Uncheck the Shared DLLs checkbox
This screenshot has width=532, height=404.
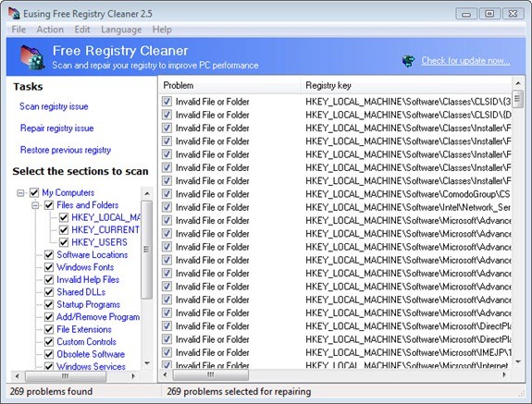(x=49, y=292)
